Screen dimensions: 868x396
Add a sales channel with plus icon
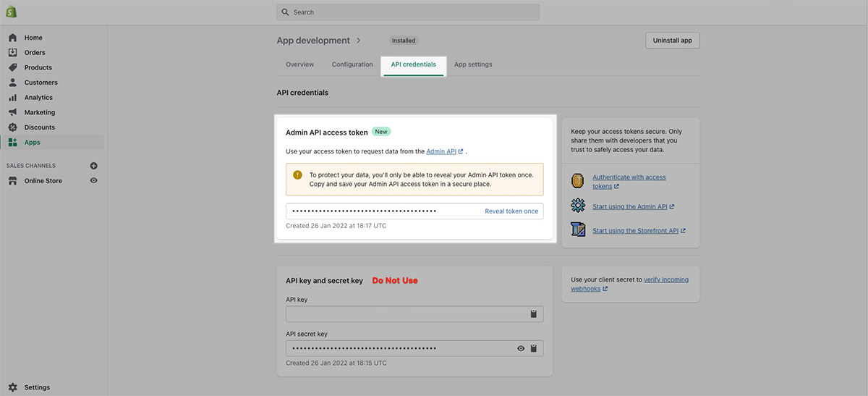pyautogui.click(x=93, y=166)
